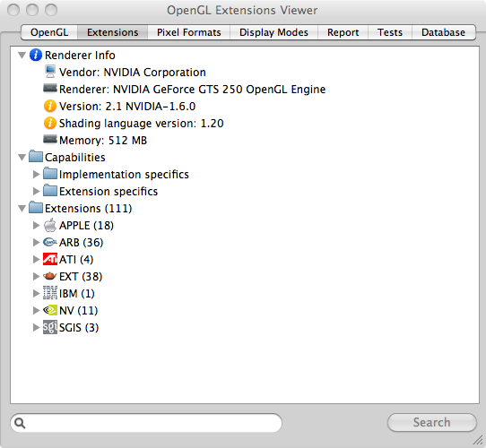Viewport: 486px width, 448px height.
Task: Select the 'SGIS (3)' label
Action: tap(79, 328)
